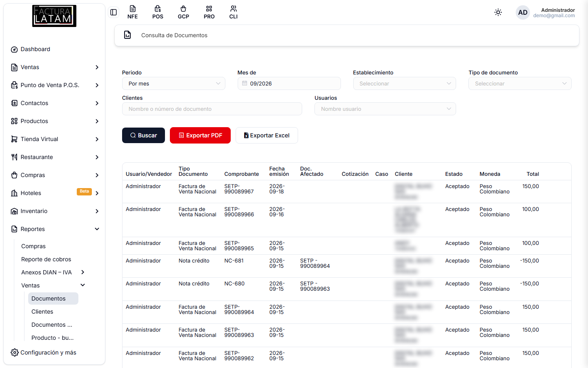Click the Inventario warehouse icon
This screenshot has height=368, width=588.
click(x=14, y=211)
